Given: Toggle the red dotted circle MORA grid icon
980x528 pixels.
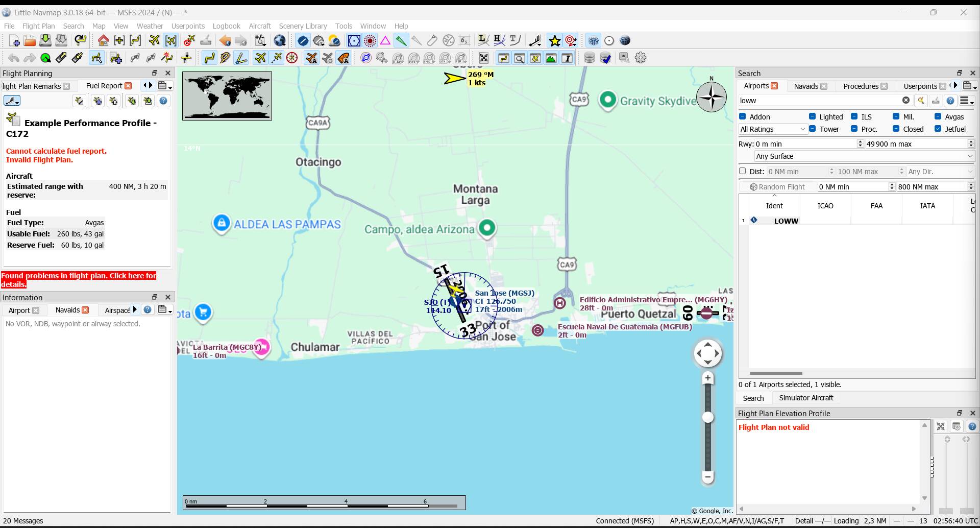Looking at the screenshot, I should tap(370, 41).
